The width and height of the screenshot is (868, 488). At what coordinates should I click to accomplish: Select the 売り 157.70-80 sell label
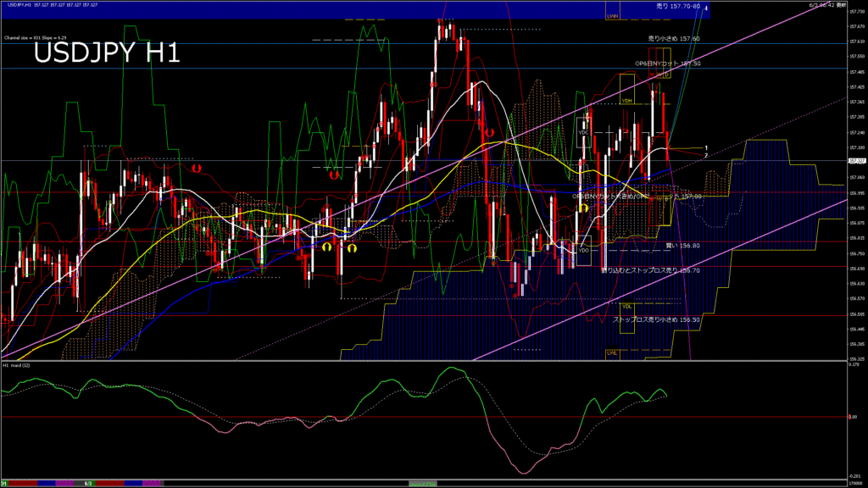(678, 7)
